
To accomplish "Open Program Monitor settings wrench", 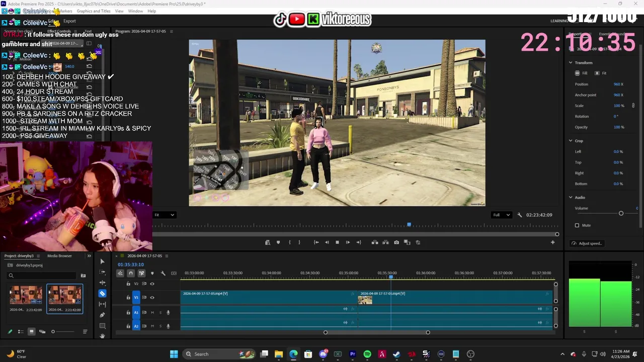I will click(x=520, y=215).
